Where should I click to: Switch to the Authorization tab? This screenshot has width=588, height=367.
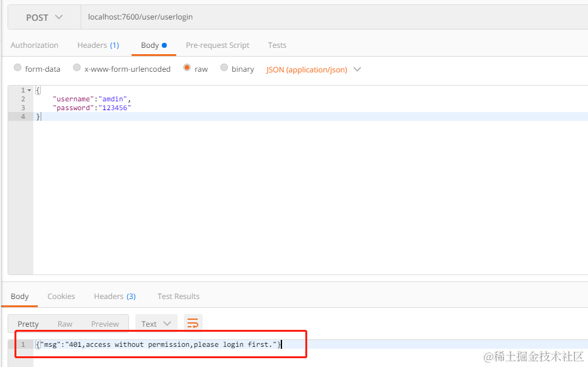[35, 45]
